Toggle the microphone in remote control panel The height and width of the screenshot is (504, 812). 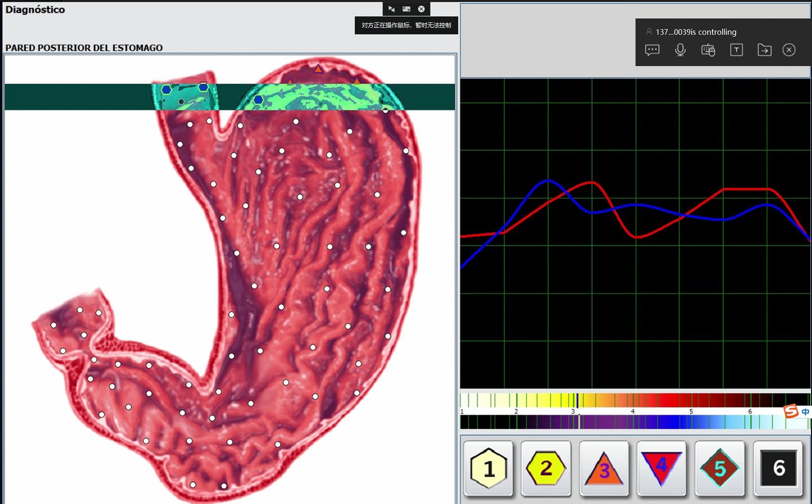pyautogui.click(x=680, y=50)
